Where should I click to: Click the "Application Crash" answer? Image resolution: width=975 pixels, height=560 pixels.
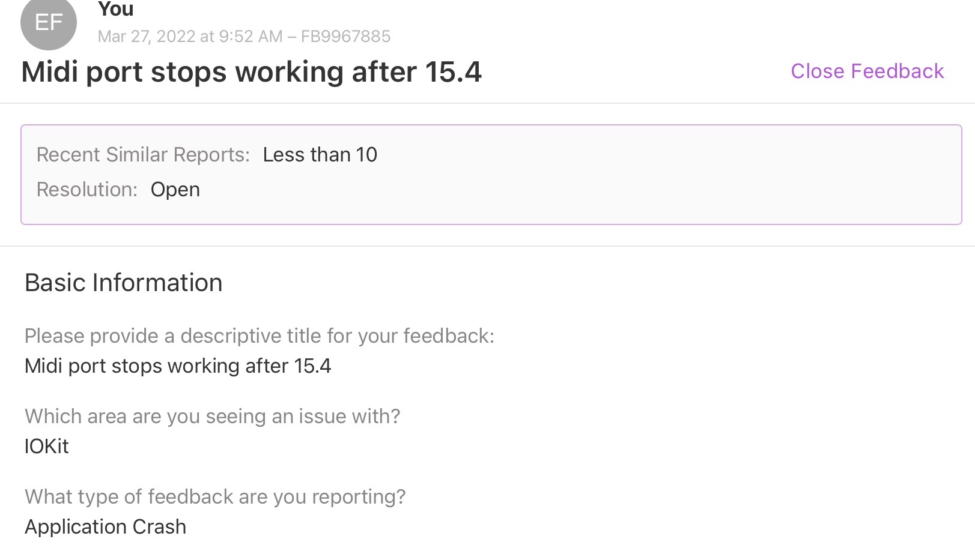coord(105,527)
